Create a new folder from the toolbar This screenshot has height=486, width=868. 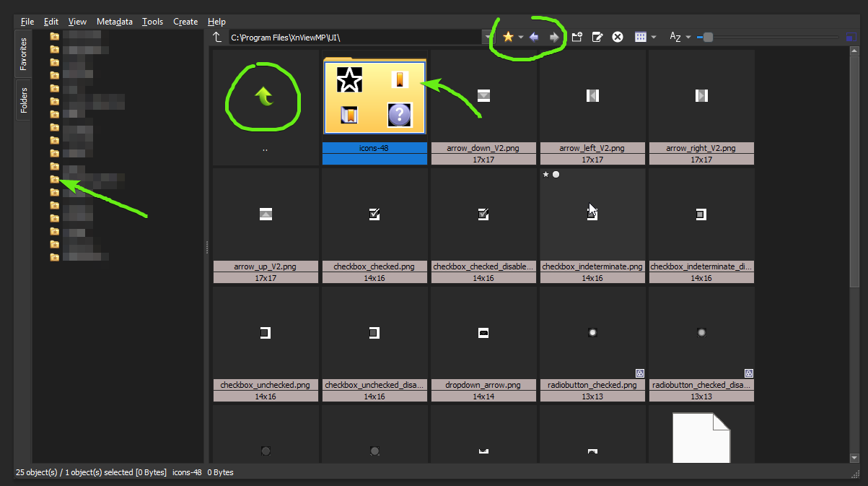pyautogui.click(x=577, y=37)
